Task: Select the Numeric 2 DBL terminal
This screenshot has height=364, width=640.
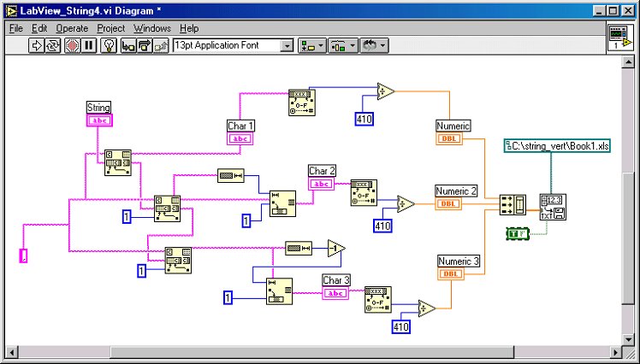Action: tap(448, 203)
